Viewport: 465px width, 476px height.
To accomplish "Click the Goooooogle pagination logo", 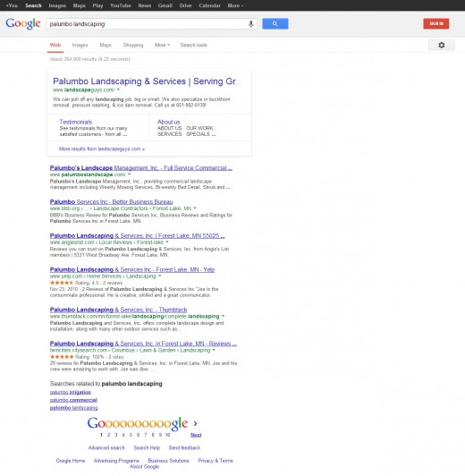I will (x=138, y=423).
